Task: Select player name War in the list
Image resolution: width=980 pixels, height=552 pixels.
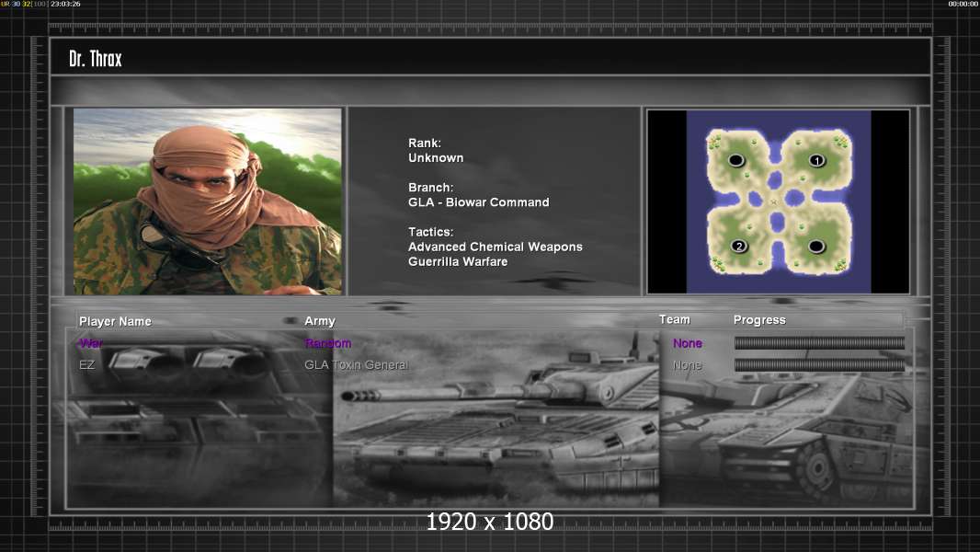Action: 90,343
